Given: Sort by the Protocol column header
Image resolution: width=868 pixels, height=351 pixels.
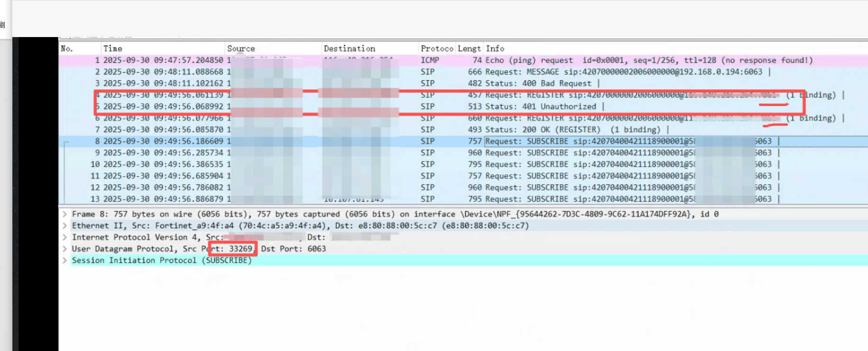Looking at the screenshot, I should [x=436, y=48].
